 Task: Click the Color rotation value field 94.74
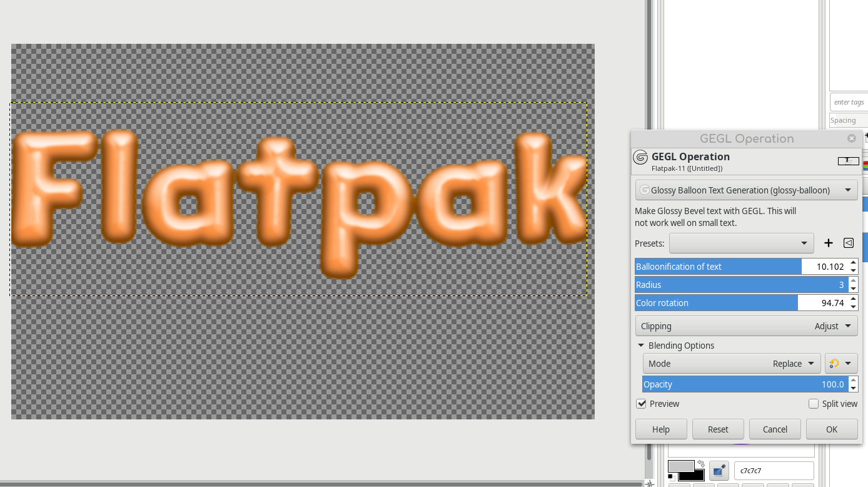pyautogui.click(x=833, y=303)
